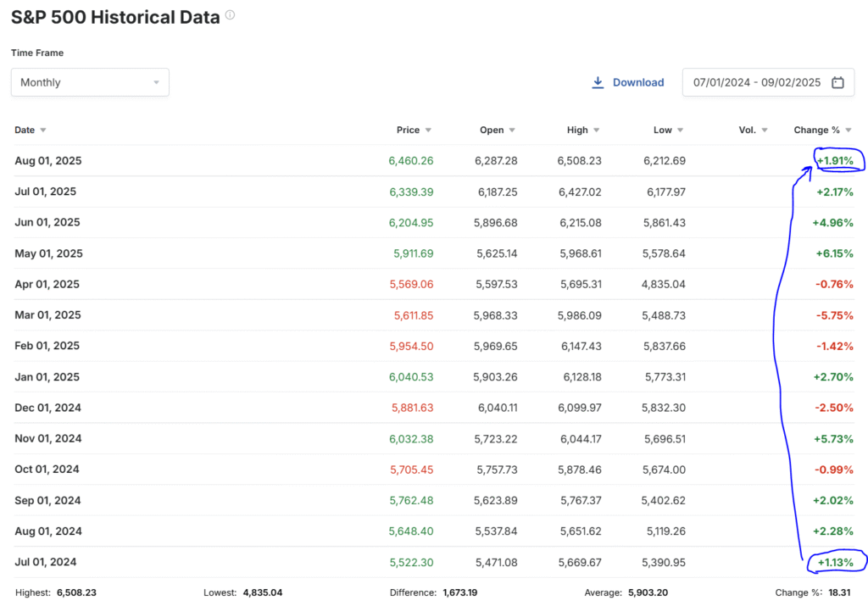Click the 07/01/2024 - 09/02/2025 date range field
The width and height of the screenshot is (868, 606).
coord(768,82)
